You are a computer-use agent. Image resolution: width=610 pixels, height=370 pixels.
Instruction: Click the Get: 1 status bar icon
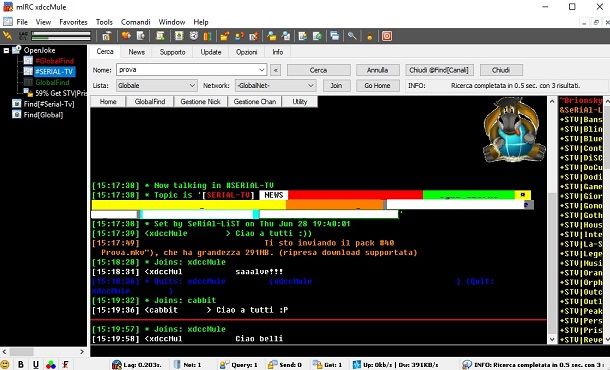click(317, 365)
